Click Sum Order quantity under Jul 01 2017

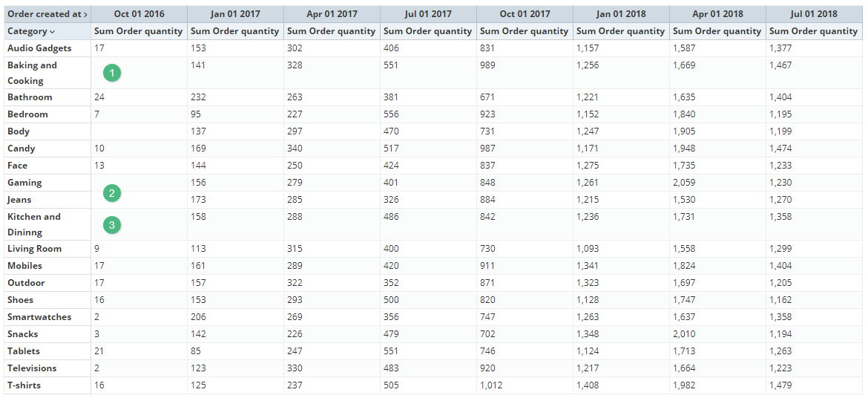pyautogui.click(x=428, y=31)
